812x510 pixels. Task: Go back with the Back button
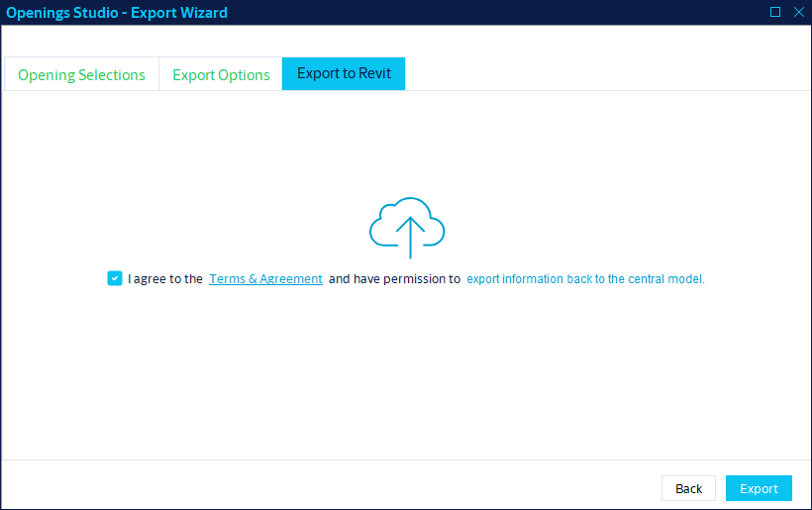click(x=688, y=488)
